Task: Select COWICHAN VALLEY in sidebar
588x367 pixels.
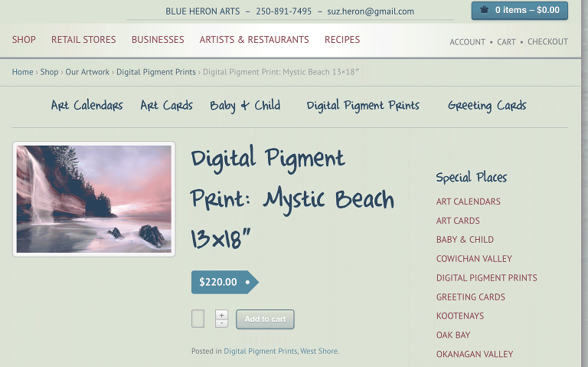Action: click(x=474, y=259)
